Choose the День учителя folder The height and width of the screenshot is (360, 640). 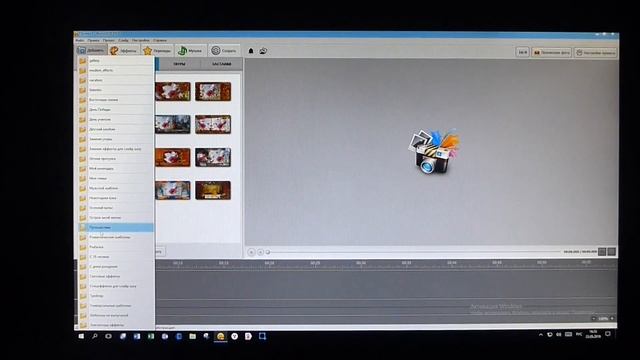(116, 119)
